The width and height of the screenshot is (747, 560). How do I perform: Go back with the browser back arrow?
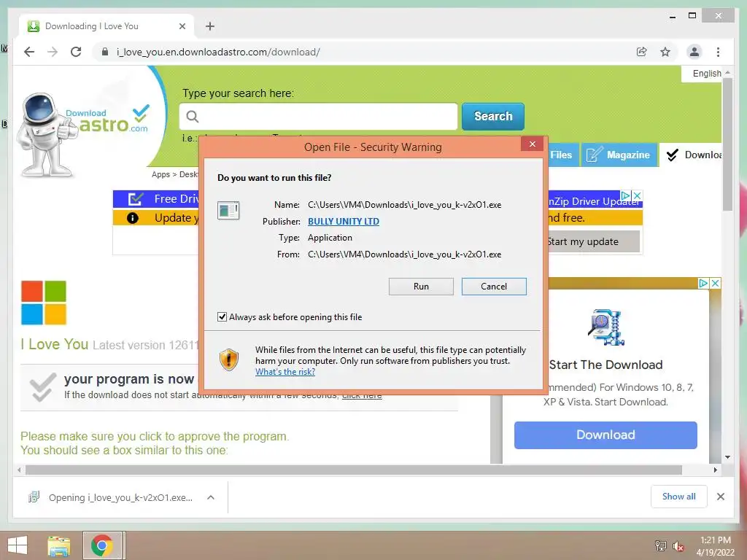pos(29,52)
